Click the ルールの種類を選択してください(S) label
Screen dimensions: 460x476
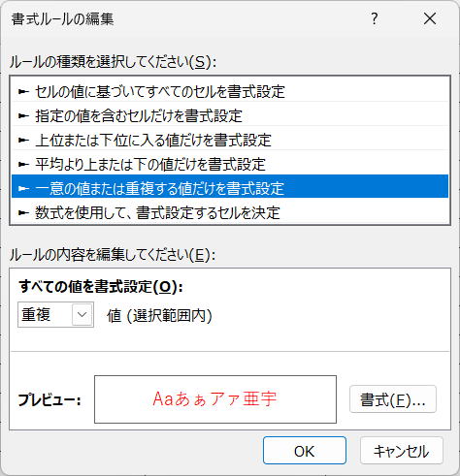113,62
